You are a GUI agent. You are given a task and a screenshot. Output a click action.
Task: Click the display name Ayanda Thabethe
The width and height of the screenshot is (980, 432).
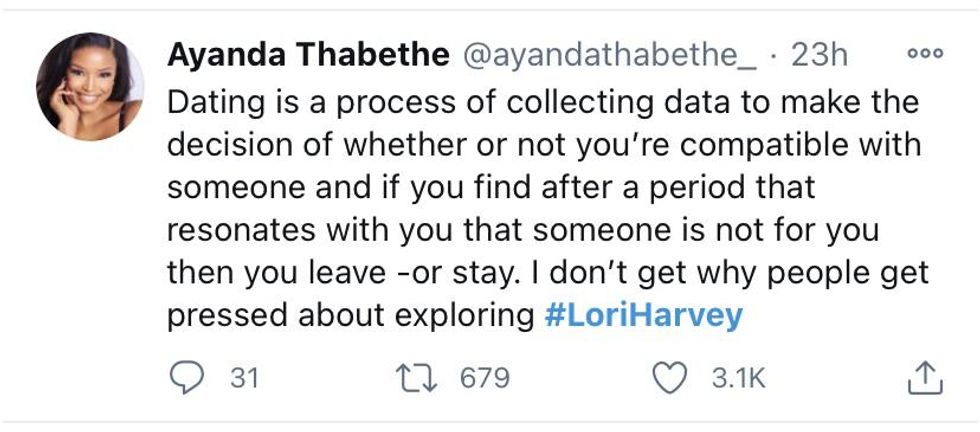coord(308,55)
